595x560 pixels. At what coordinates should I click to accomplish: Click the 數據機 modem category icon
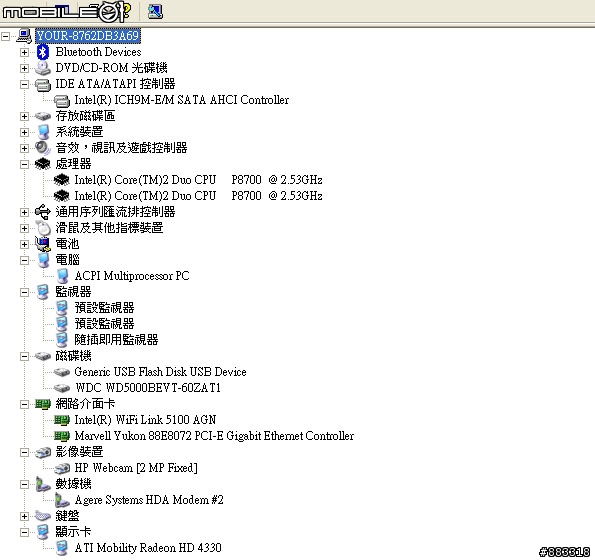pos(43,484)
